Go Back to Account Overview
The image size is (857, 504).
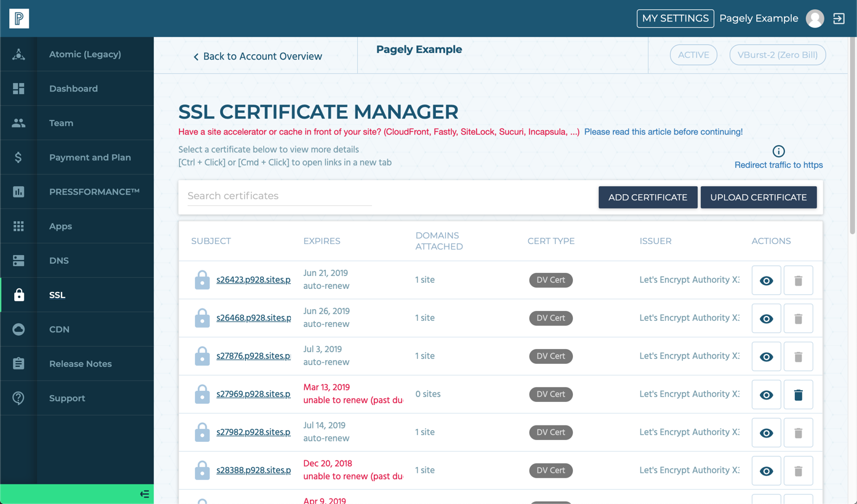pyautogui.click(x=258, y=56)
